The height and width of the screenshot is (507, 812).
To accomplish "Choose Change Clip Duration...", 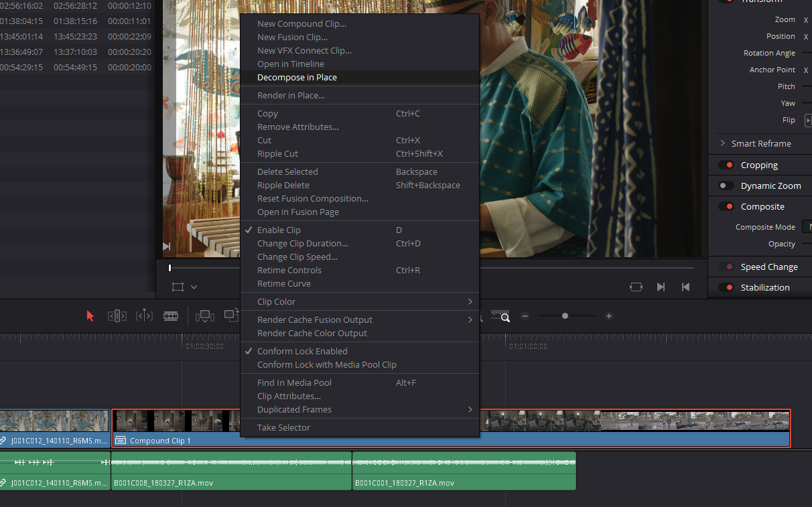I will (x=360, y=243).
